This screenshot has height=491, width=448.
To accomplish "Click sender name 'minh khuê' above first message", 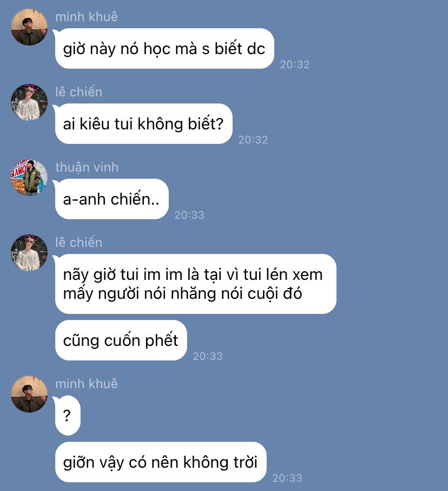I will 87,17.
